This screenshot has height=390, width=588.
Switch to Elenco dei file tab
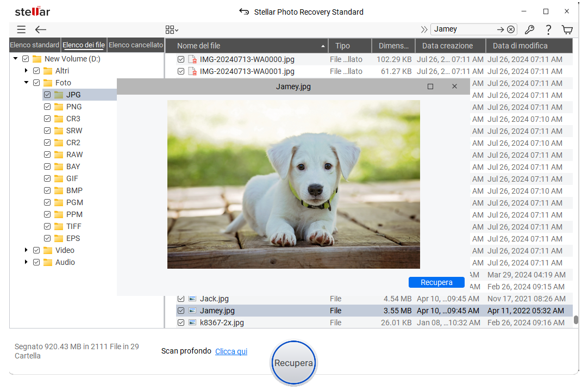pyautogui.click(x=84, y=45)
